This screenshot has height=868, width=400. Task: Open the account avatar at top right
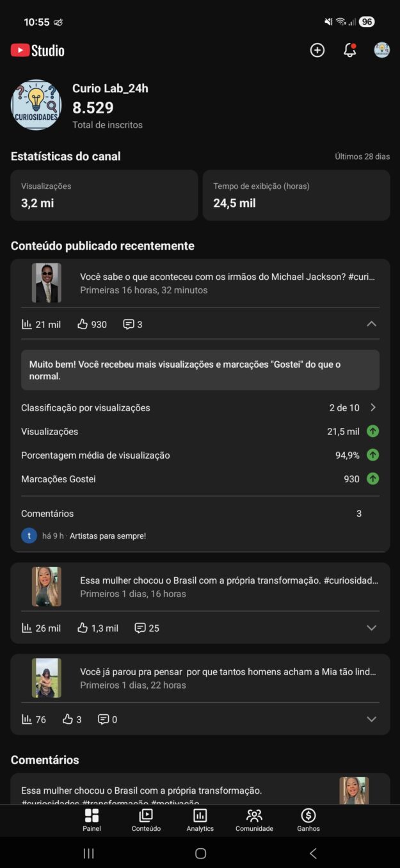[x=382, y=51]
